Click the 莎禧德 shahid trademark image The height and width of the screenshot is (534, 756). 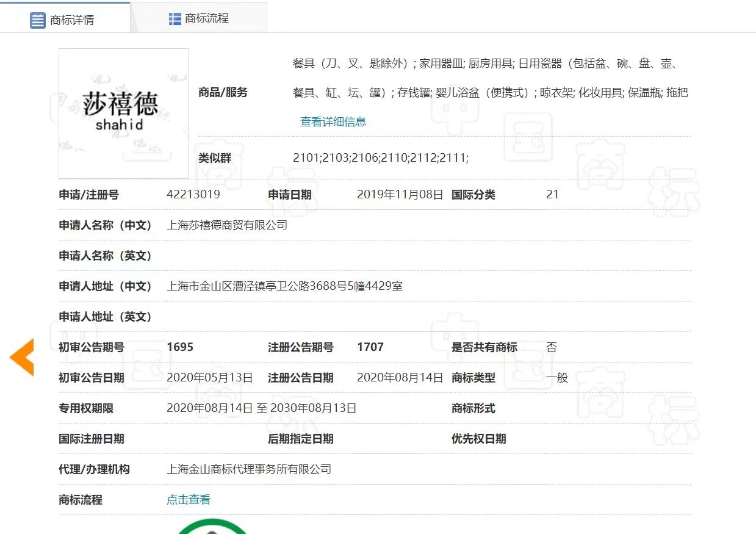(124, 114)
